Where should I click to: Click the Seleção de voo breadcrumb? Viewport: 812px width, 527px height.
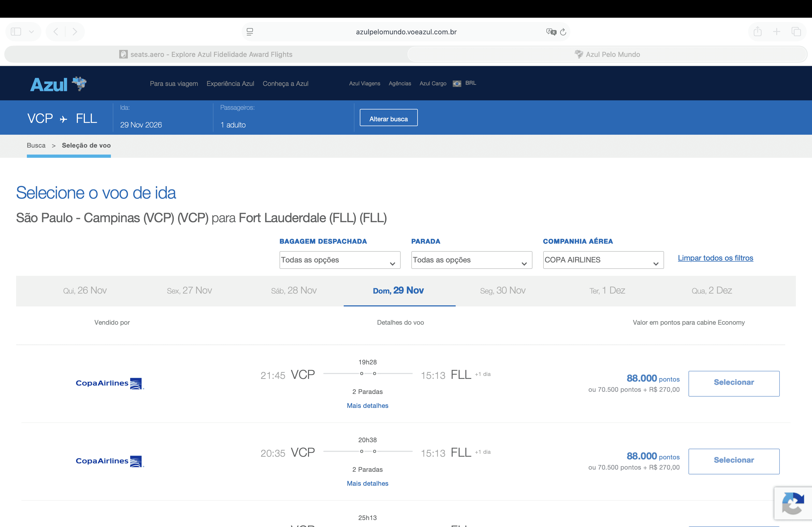pyautogui.click(x=86, y=145)
